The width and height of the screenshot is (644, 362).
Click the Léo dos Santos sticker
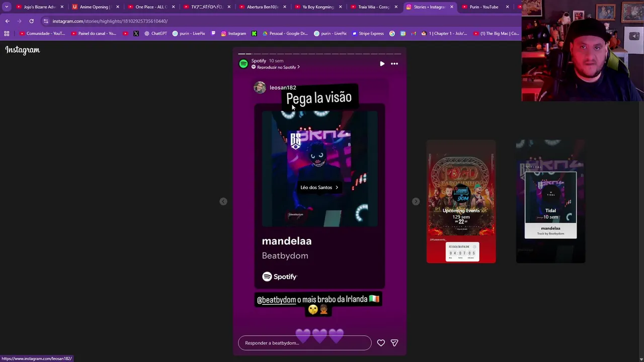point(319,188)
